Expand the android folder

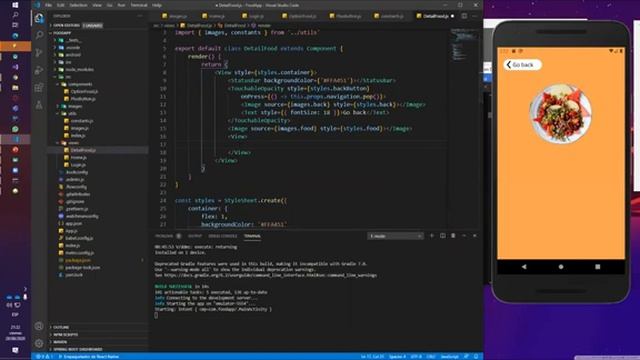73,55
